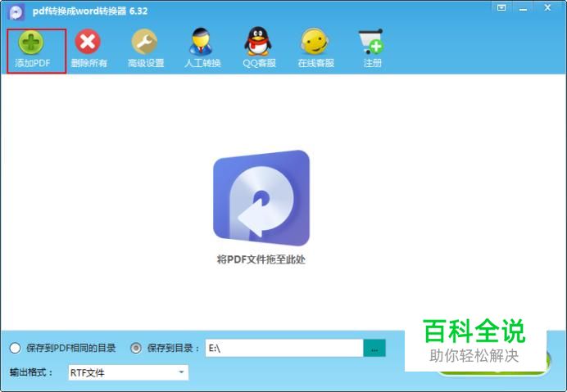
Task: Open 在线客服 smiley headset icon
Action: click(x=315, y=42)
